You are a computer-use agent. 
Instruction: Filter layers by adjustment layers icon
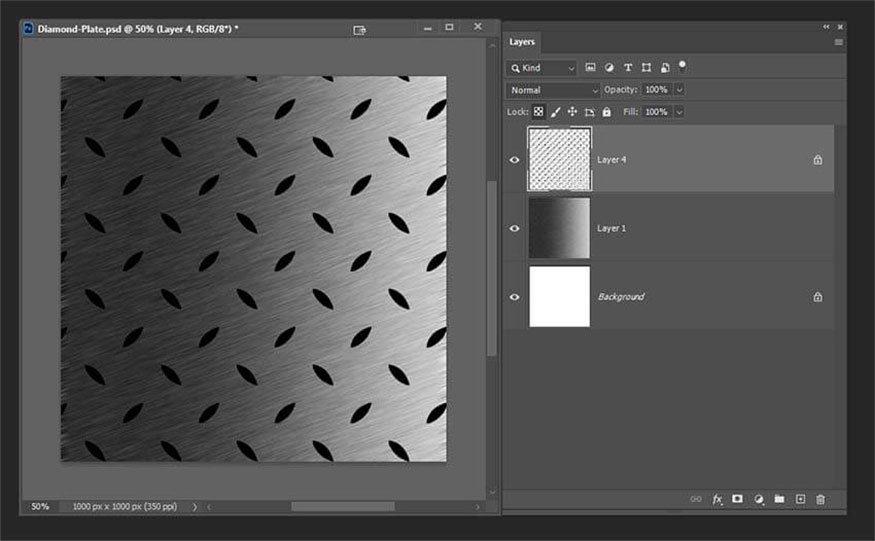609,68
